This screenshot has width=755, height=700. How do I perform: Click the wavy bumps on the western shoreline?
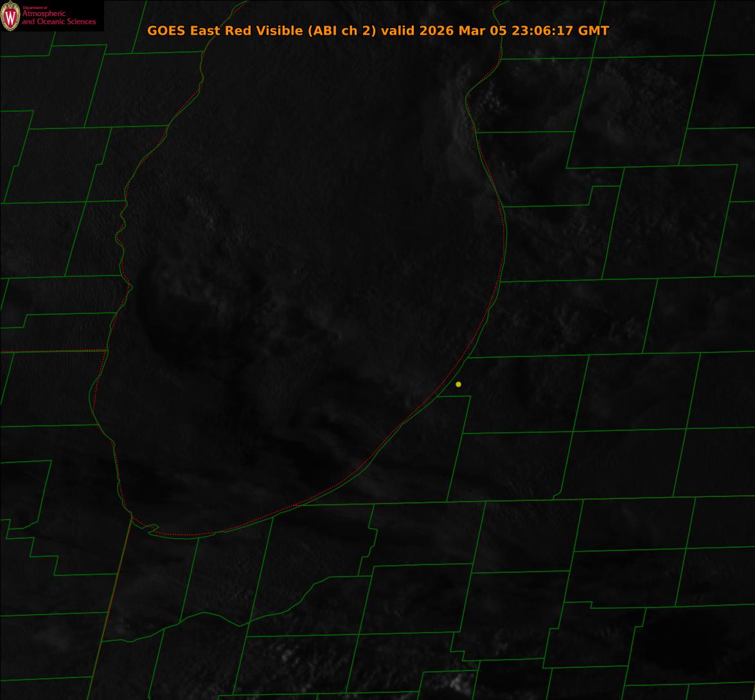[121, 231]
